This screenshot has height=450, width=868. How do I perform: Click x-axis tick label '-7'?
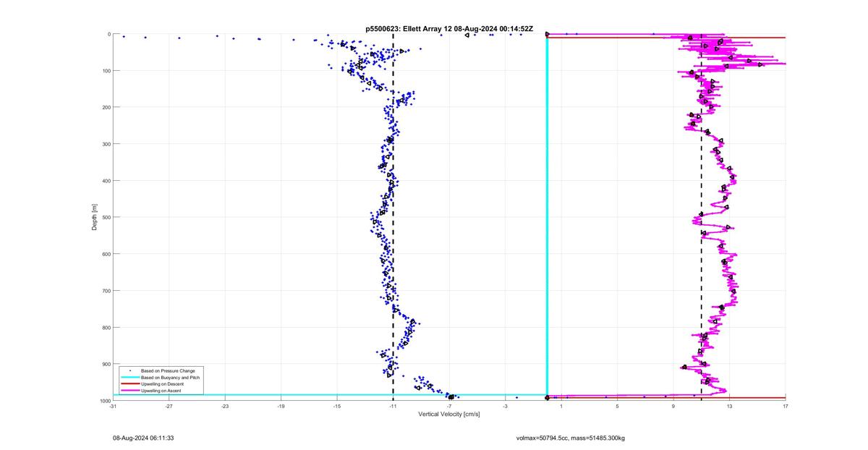tap(449, 406)
